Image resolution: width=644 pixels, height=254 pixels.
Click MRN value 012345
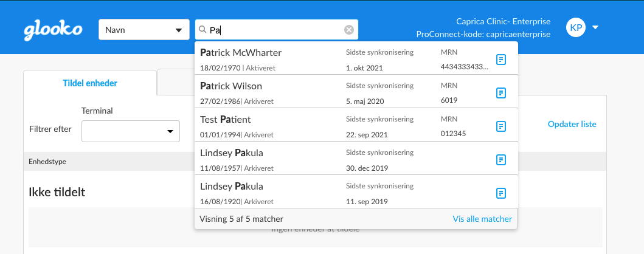point(453,133)
